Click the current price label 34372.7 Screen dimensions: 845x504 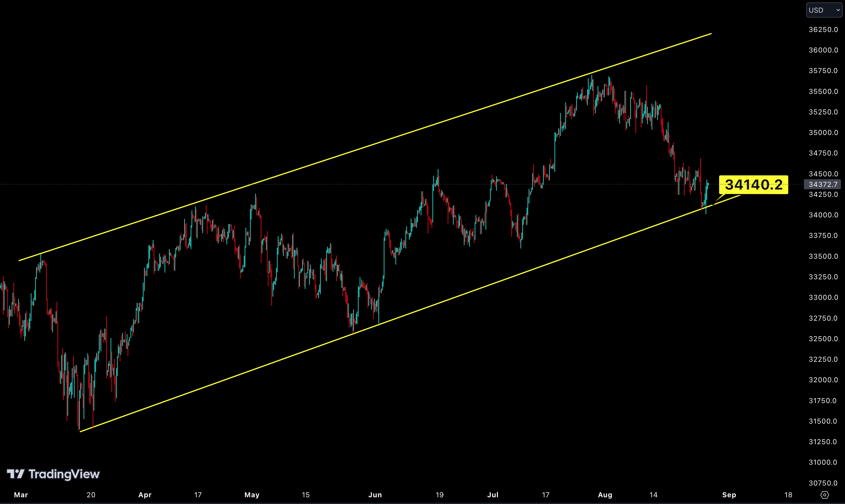point(823,185)
